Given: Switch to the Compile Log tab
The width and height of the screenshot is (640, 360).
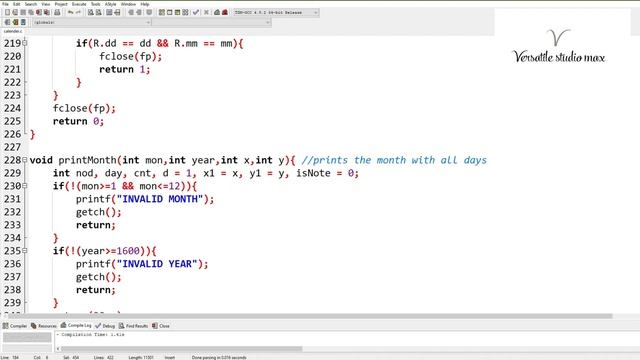Looking at the screenshot, I should click(76, 326).
